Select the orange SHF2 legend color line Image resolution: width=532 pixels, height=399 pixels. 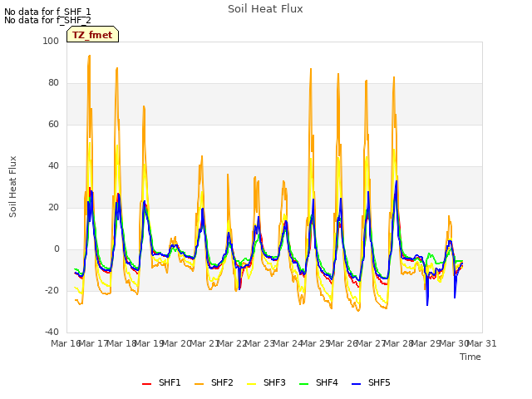(199, 384)
